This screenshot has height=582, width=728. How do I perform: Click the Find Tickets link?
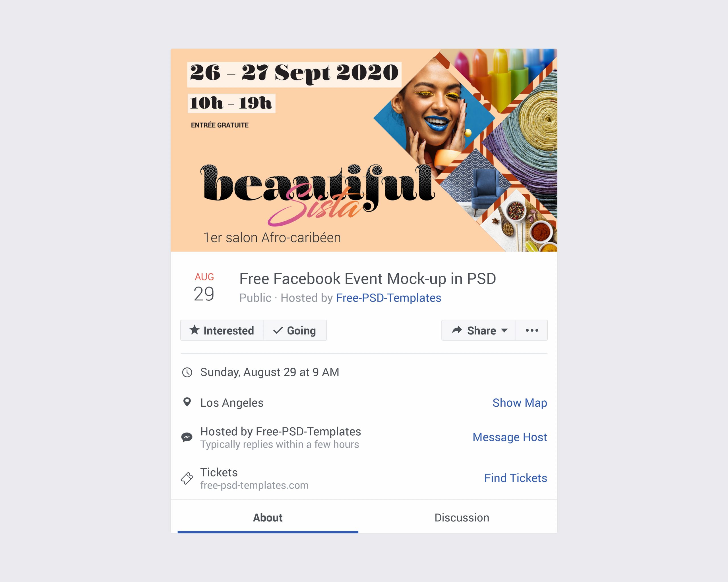[x=515, y=478]
